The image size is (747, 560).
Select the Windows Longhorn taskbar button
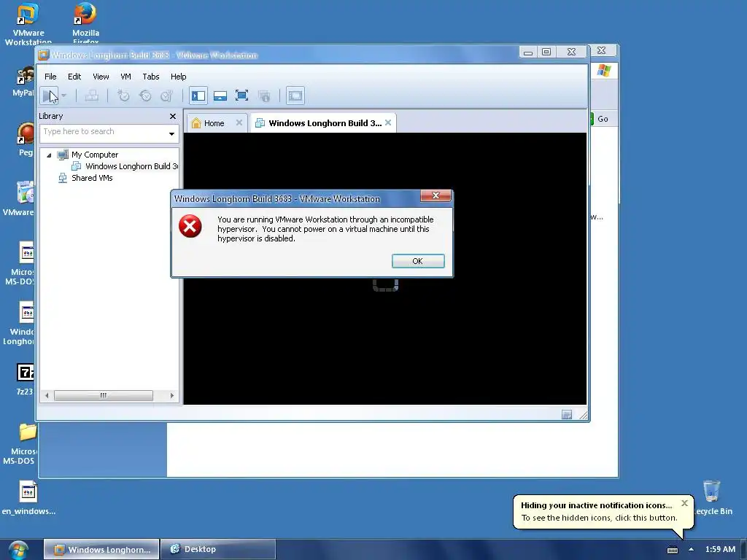click(x=101, y=550)
